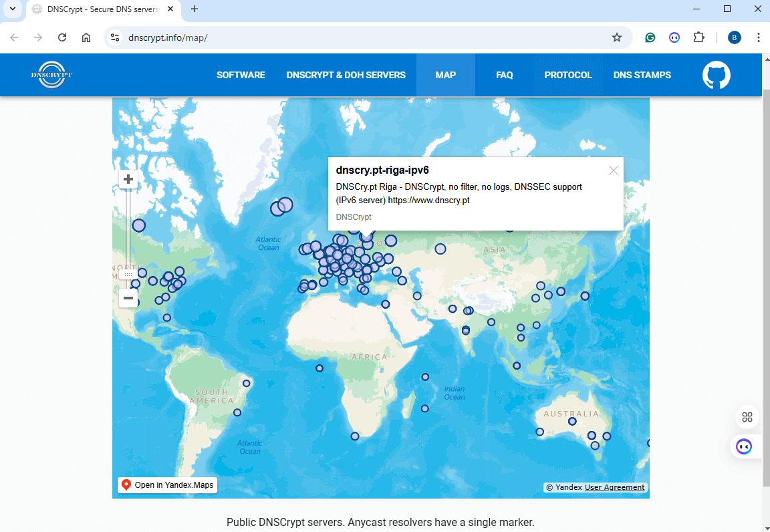Image resolution: width=770 pixels, height=532 pixels.
Task: Zoom in the map with plus button
Action: coord(128,179)
